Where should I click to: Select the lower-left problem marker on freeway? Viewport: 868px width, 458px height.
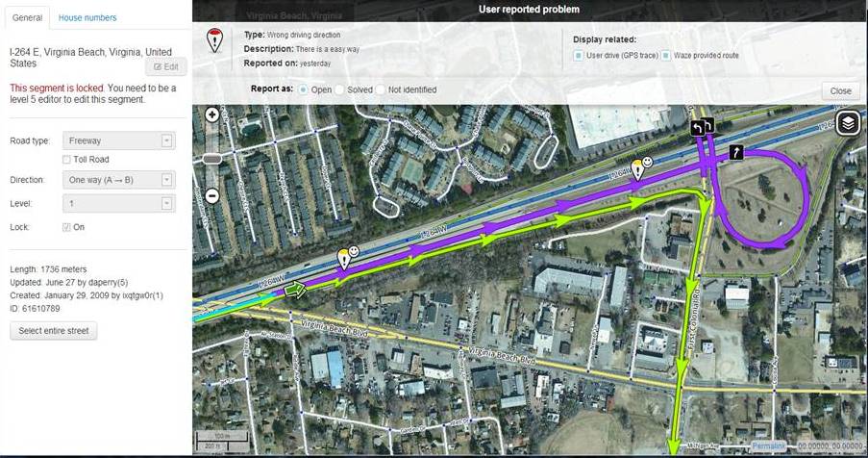[344, 260]
